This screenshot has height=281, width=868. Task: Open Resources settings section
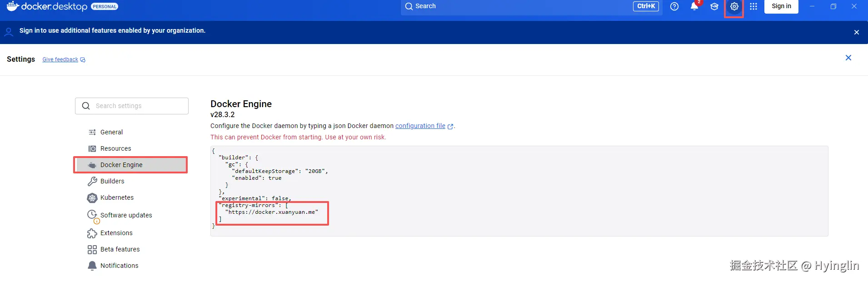[x=132, y=148]
